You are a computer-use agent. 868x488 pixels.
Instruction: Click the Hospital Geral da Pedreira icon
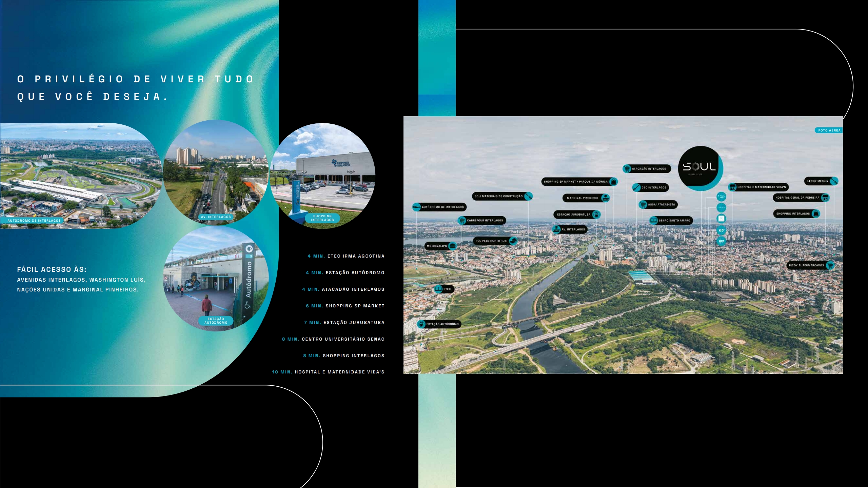pos(825,198)
